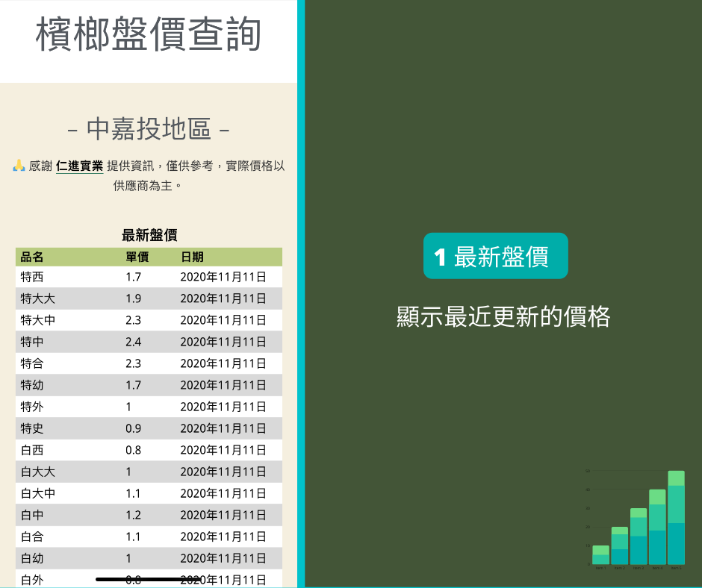This screenshot has width=702, height=588.
Task: Click the date in the 特合 row
Action: pyautogui.click(x=223, y=363)
